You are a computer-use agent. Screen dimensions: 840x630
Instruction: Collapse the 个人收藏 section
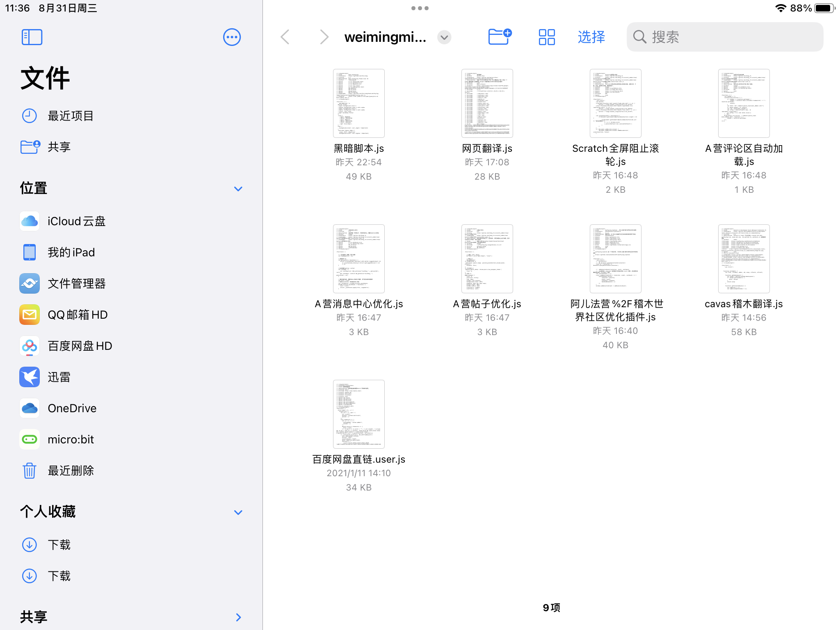238,512
